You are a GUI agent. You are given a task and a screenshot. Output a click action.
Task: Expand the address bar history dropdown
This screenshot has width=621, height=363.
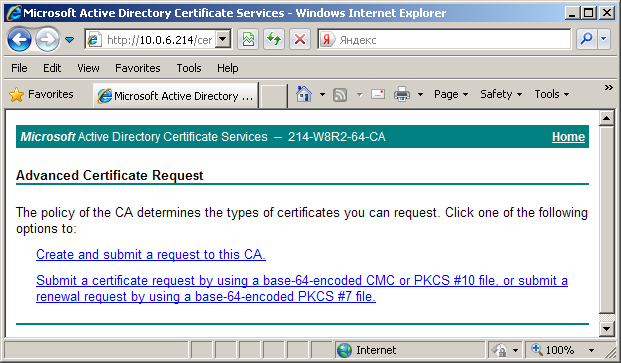pyautogui.click(x=223, y=39)
